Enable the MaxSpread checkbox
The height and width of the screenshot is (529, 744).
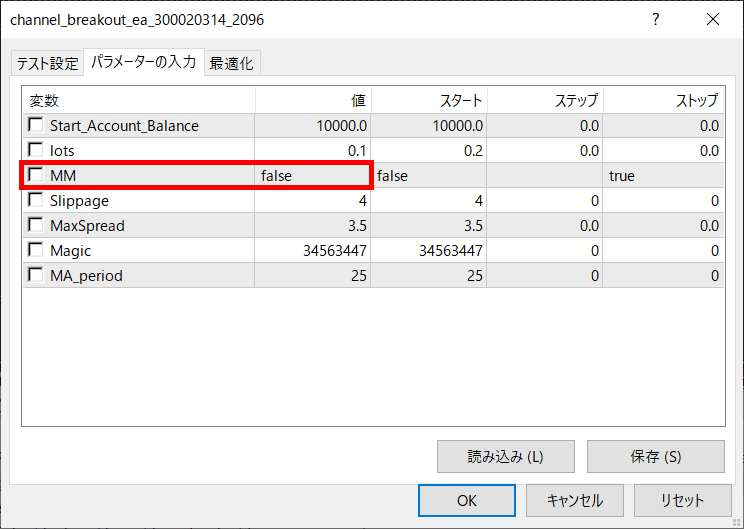tap(36, 225)
